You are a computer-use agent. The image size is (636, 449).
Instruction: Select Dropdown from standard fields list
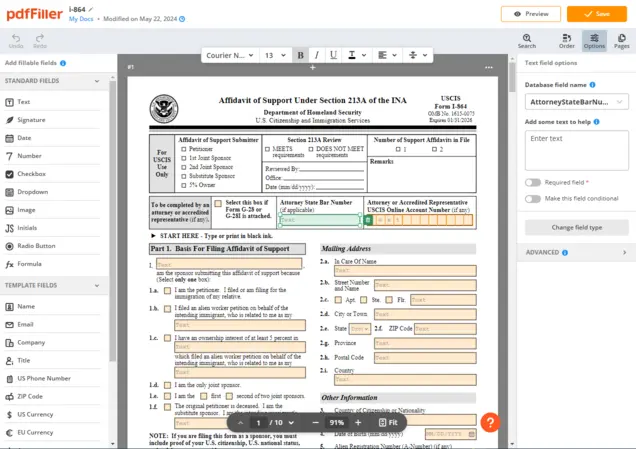tap(32, 191)
